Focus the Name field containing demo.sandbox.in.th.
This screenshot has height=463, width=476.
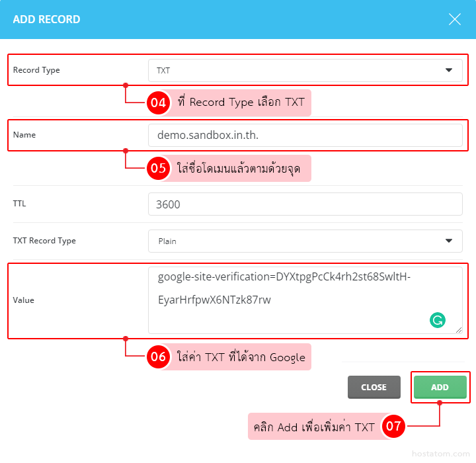[x=305, y=136]
